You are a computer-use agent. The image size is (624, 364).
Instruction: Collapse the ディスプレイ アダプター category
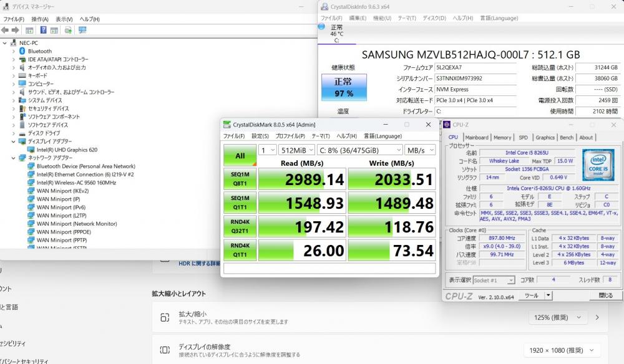[14, 141]
